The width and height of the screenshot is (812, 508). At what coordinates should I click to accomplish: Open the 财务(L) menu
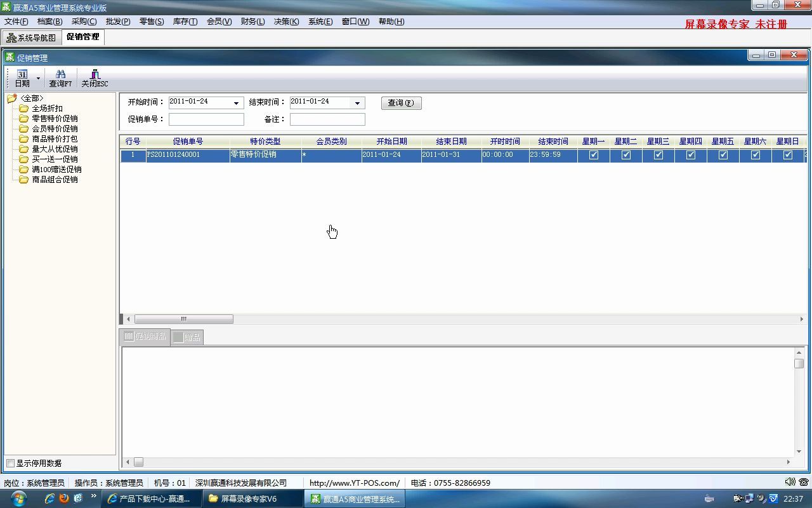[252, 22]
